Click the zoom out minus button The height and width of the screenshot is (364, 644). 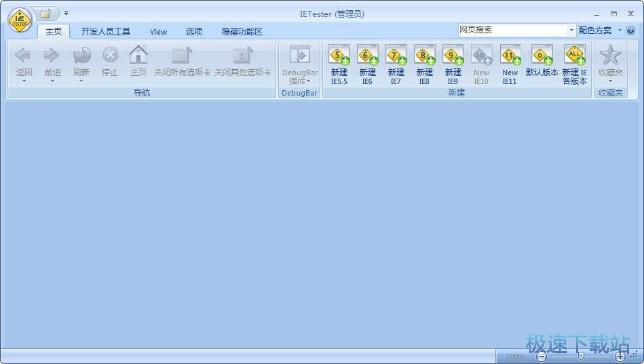tap(542, 357)
